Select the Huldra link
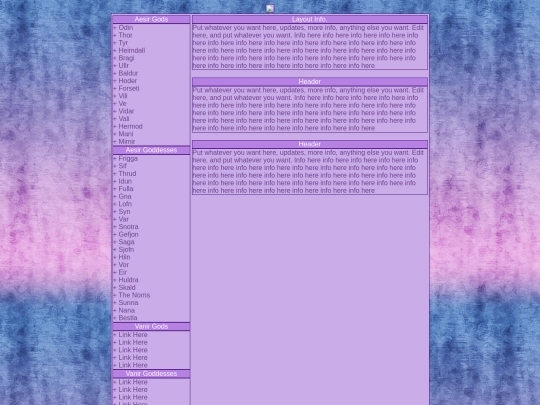The width and height of the screenshot is (540, 405). click(128, 280)
